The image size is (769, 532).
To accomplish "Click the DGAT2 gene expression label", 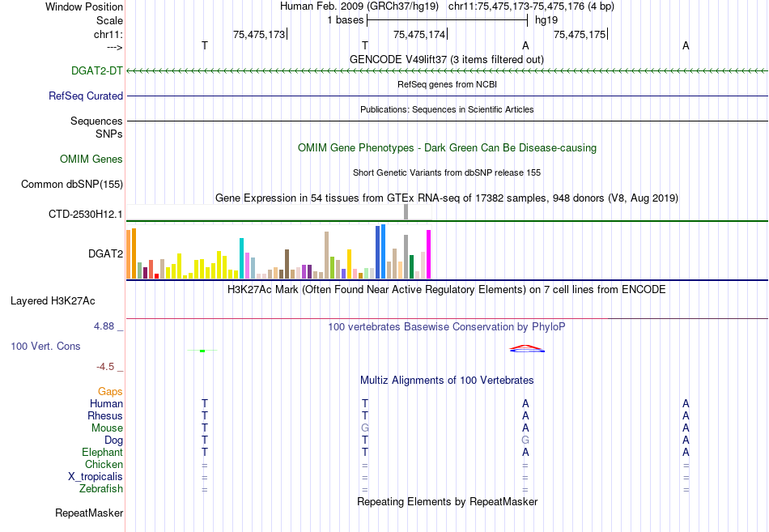I will pos(105,253).
